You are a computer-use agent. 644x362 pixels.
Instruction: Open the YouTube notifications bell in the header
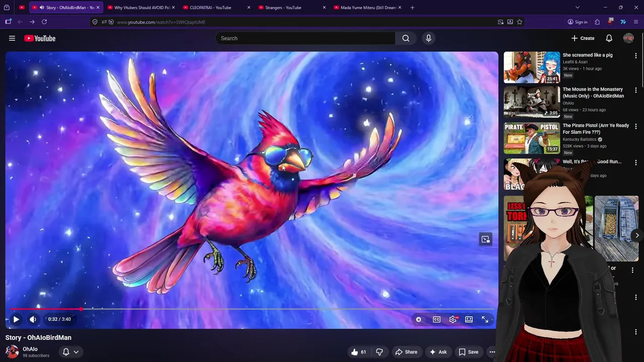coord(609,38)
